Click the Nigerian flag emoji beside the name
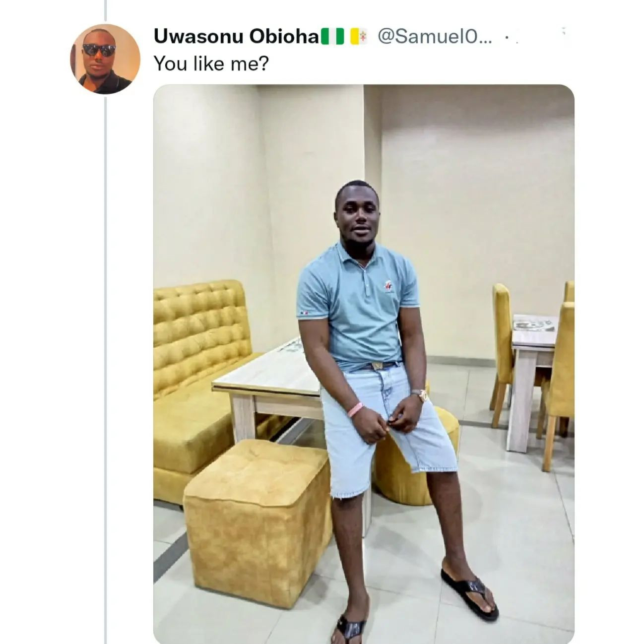The height and width of the screenshot is (644, 644). click(x=333, y=37)
